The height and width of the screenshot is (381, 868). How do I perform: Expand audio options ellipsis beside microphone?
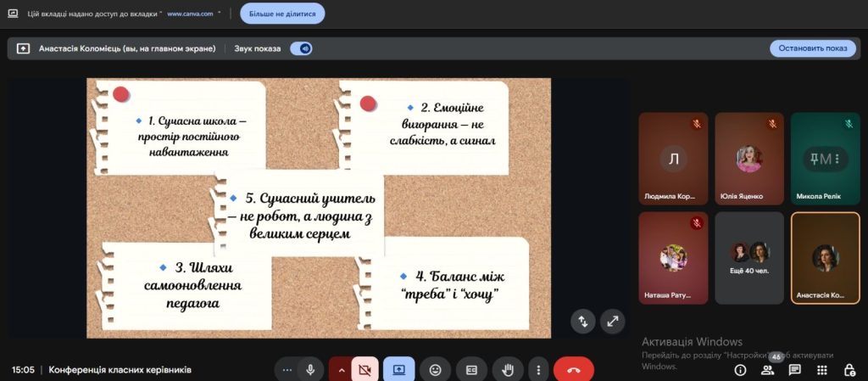point(287,370)
